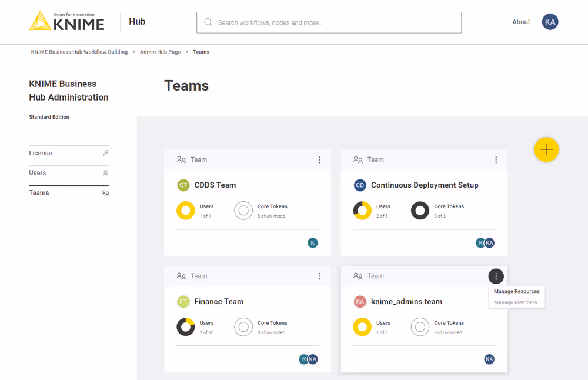Open the kebab menu on Continuous Deployment Setup

point(496,159)
